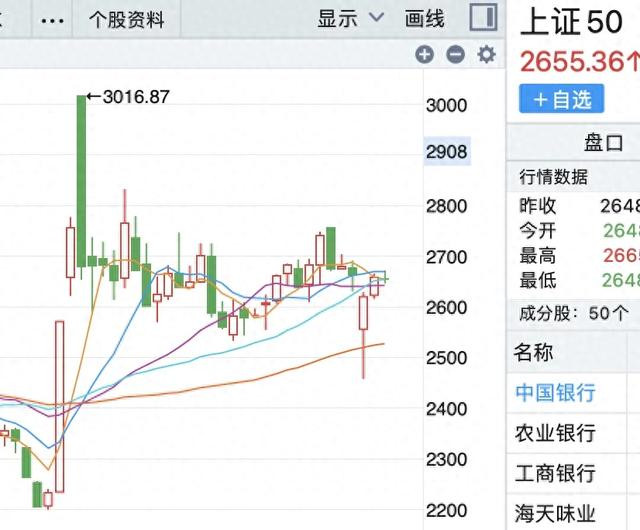Click the 行情数据 section header

[x=553, y=177]
